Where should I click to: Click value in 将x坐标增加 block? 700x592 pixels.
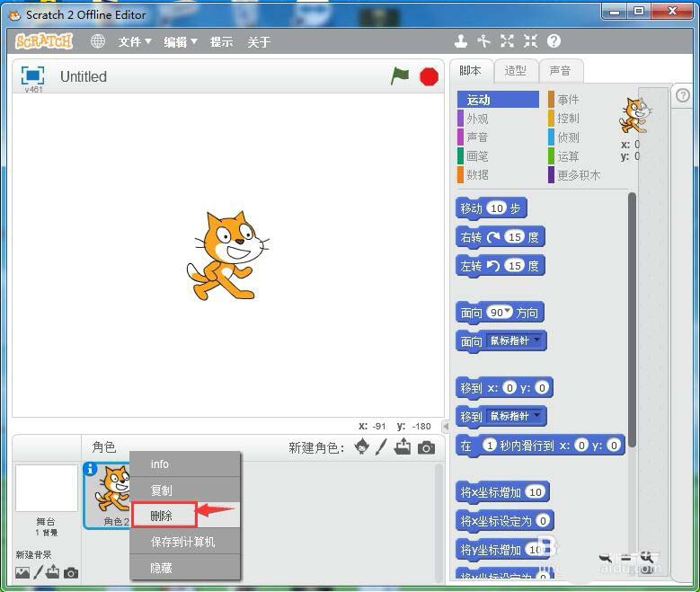536,492
